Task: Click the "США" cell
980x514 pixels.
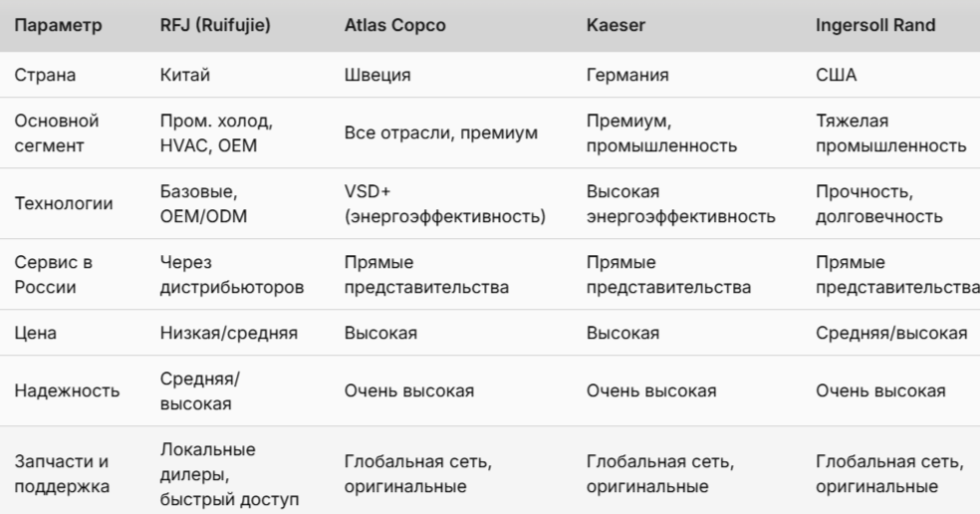Action: (x=835, y=75)
